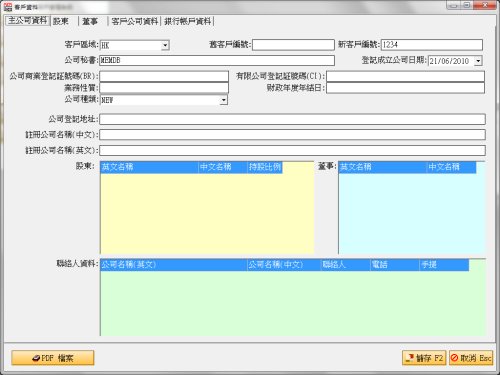Click the application icon in title bar
Viewport: 500px width, 375px height.
(x=8, y=7)
